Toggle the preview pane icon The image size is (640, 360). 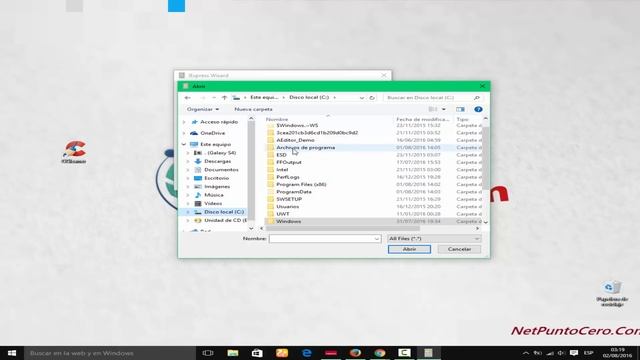click(x=460, y=109)
